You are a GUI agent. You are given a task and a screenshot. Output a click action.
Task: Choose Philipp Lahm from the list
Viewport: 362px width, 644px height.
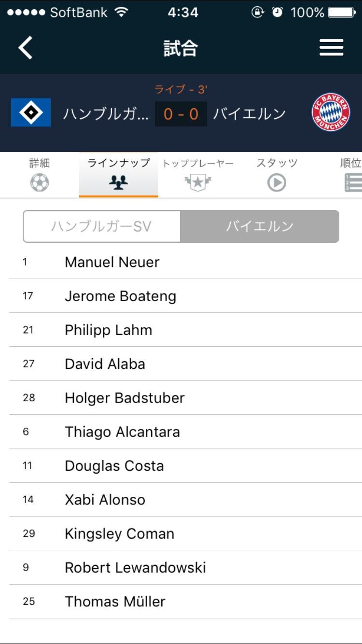(108, 330)
